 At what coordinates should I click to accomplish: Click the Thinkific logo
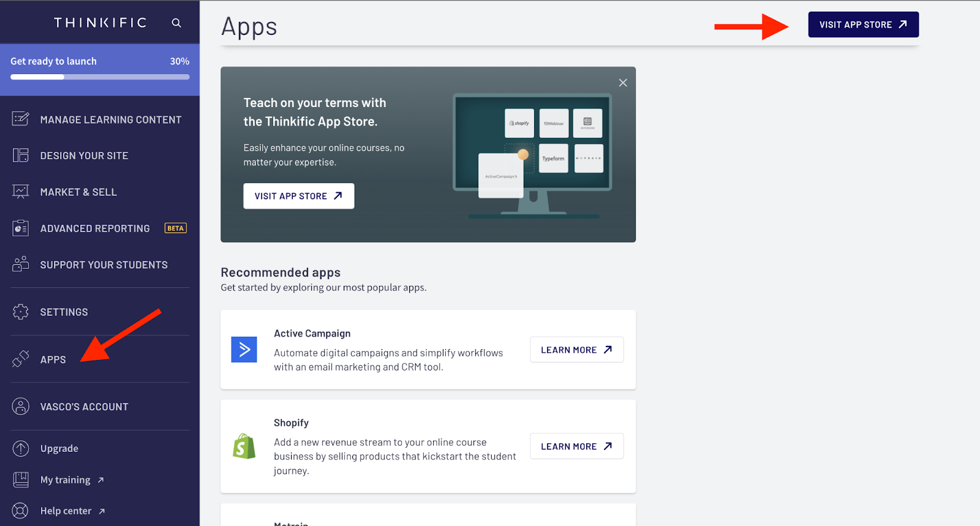pyautogui.click(x=100, y=23)
